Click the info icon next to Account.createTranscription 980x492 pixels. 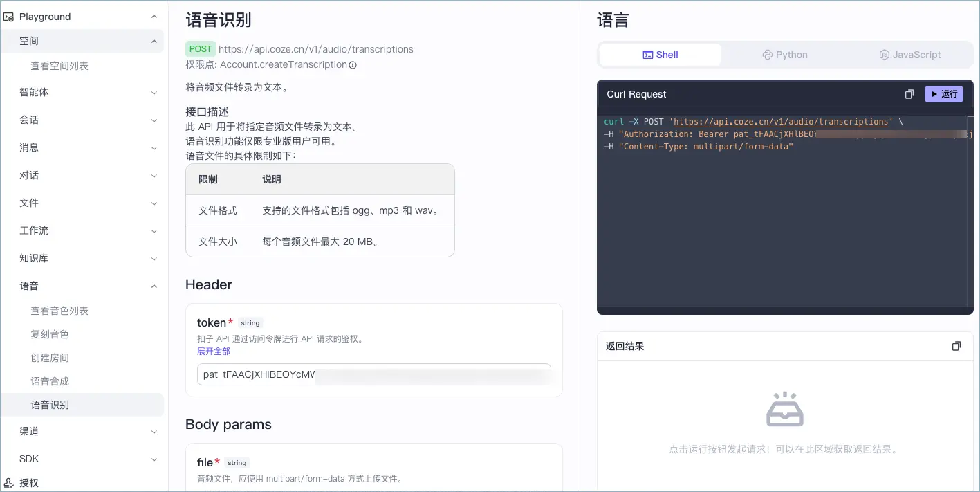click(x=353, y=65)
